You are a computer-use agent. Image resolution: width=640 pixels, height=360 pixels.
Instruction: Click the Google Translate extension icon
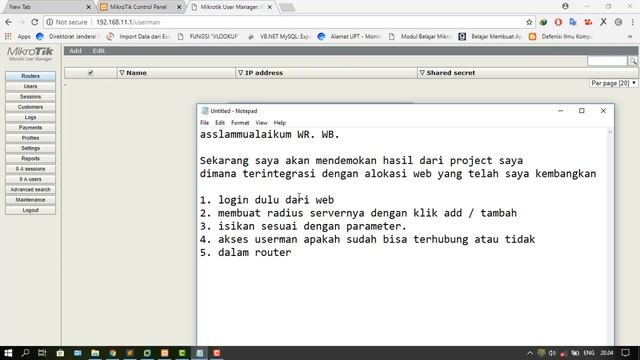[x=573, y=22]
